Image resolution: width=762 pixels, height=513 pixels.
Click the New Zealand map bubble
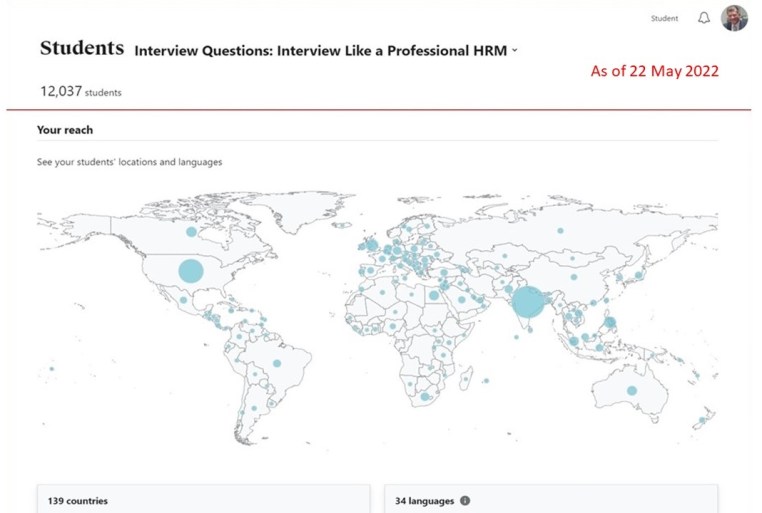[703, 420]
